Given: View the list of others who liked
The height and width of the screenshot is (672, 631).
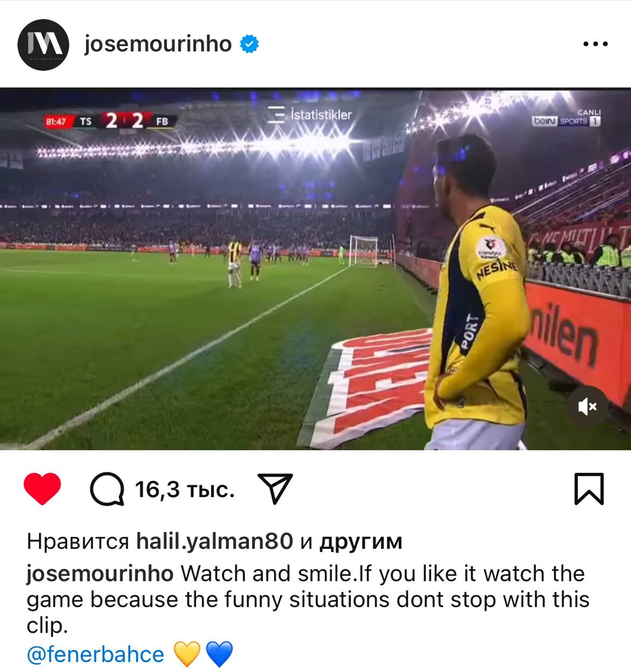Looking at the screenshot, I should (361, 542).
